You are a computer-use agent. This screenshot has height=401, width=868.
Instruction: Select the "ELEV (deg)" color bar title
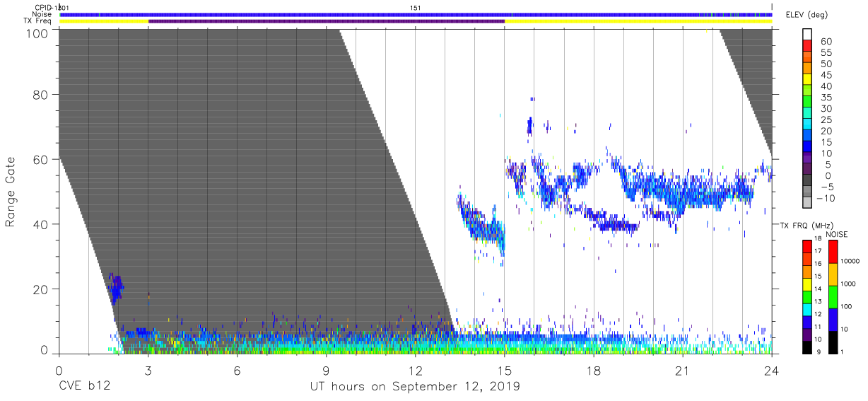click(x=807, y=14)
